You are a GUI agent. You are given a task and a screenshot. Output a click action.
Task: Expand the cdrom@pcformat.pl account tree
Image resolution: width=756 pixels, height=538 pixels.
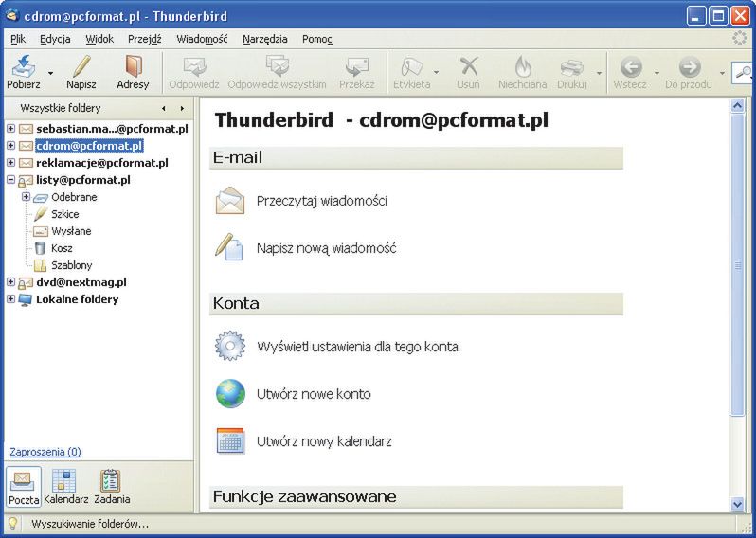(x=10, y=146)
